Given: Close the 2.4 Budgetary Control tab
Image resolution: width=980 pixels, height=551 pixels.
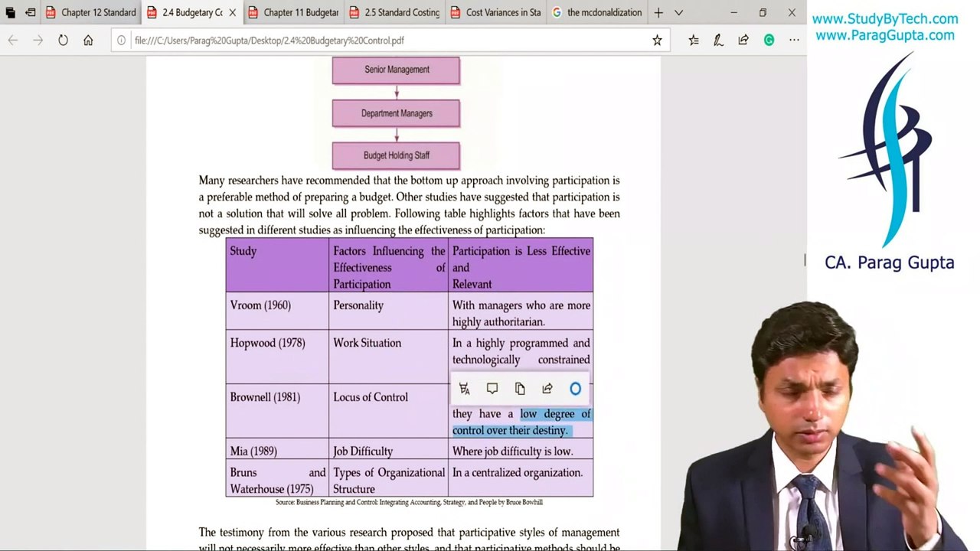Looking at the screenshot, I should click(x=232, y=12).
